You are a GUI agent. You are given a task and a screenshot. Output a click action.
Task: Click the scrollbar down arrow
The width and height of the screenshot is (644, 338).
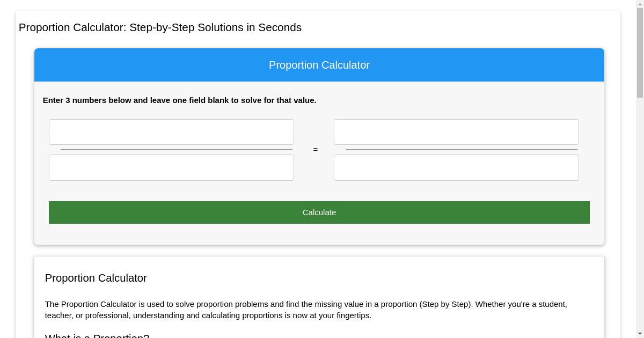(x=639, y=334)
